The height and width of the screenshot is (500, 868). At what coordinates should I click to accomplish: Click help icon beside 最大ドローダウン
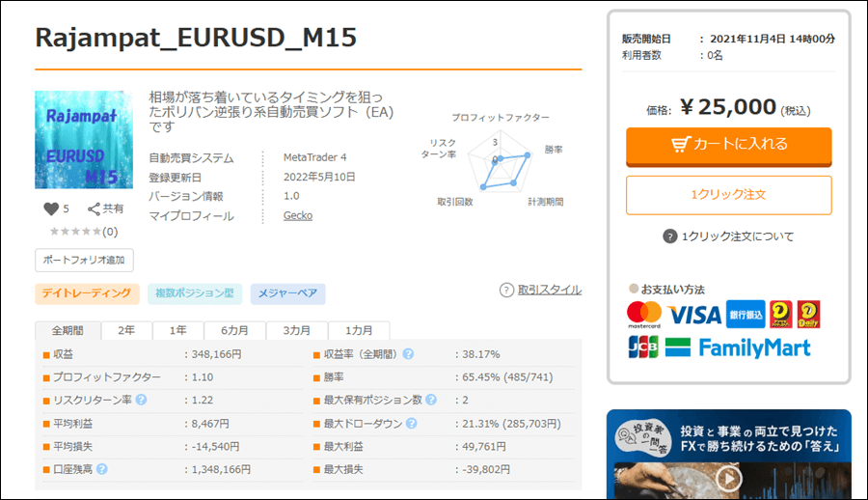pyautogui.click(x=411, y=423)
